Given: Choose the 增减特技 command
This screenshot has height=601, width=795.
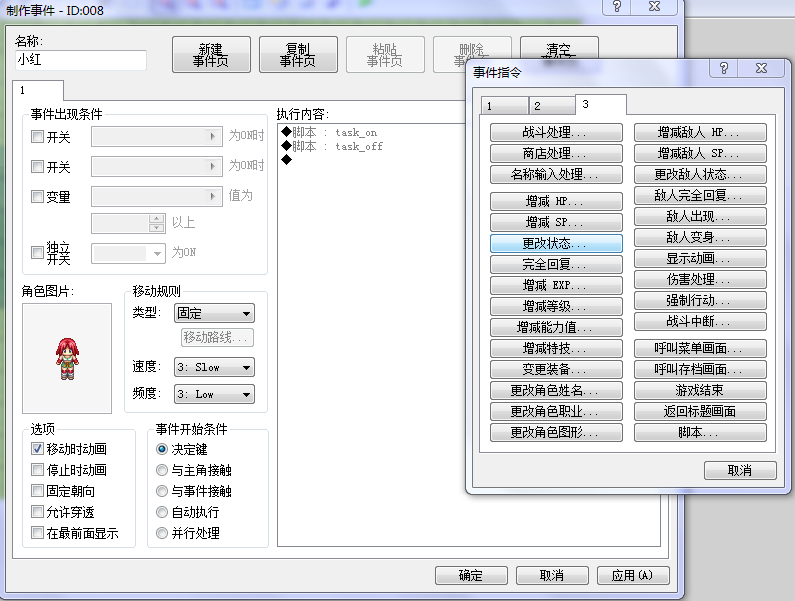Looking at the screenshot, I should pyautogui.click(x=556, y=348).
